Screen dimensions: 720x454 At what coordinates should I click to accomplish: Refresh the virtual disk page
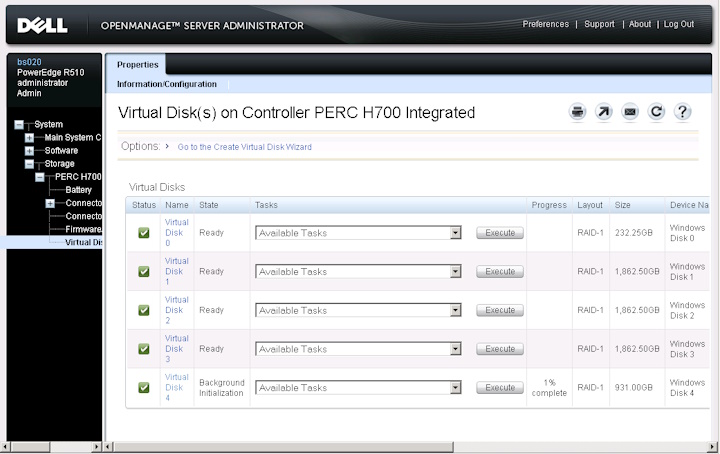tap(656, 112)
